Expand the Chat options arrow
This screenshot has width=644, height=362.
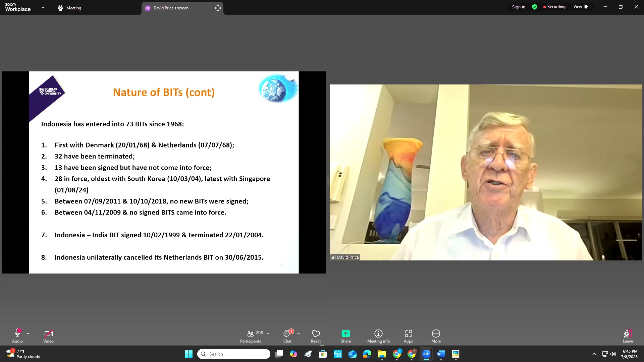pos(299,334)
